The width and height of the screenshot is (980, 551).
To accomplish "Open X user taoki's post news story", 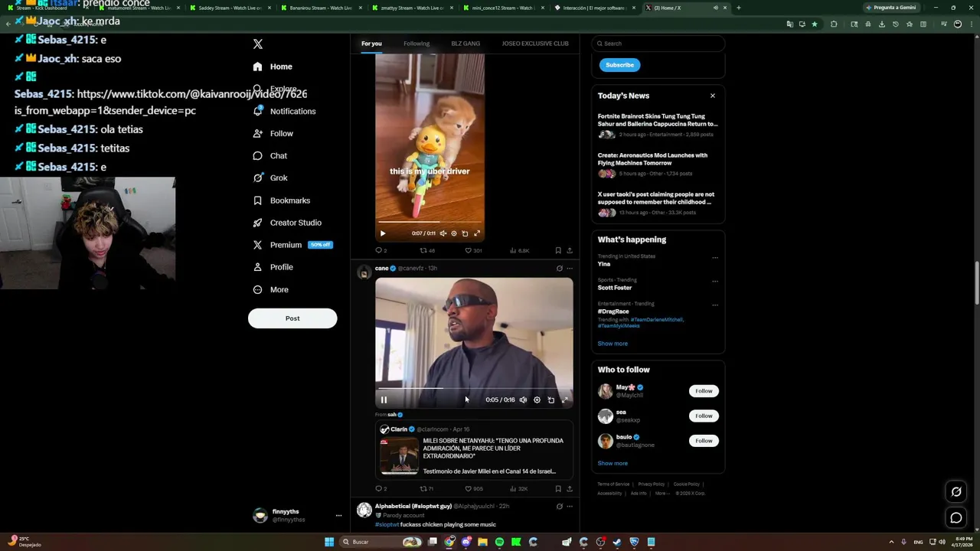I will pos(658,204).
